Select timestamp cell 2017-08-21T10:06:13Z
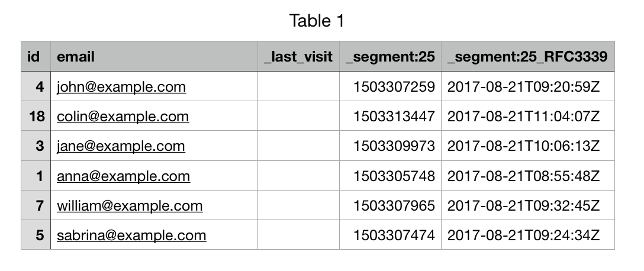The width and height of the screenshot is (644, 271). pos(524,146)
